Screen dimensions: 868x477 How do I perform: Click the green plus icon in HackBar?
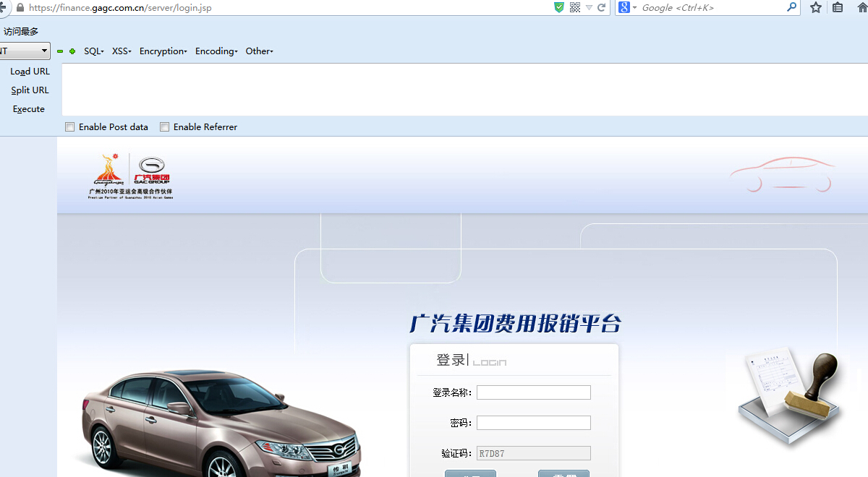[72, 51]
